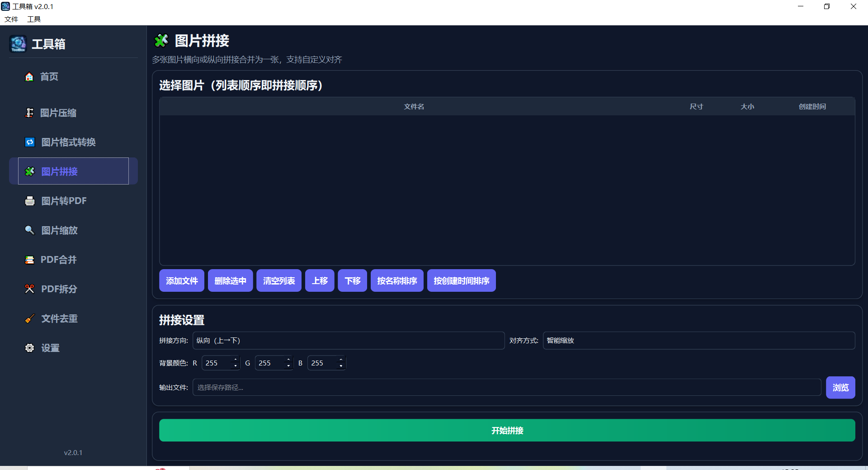Screen dimensions: 868x470
Task: Switch to 图片压缩 page
Action: coord(73,113)
